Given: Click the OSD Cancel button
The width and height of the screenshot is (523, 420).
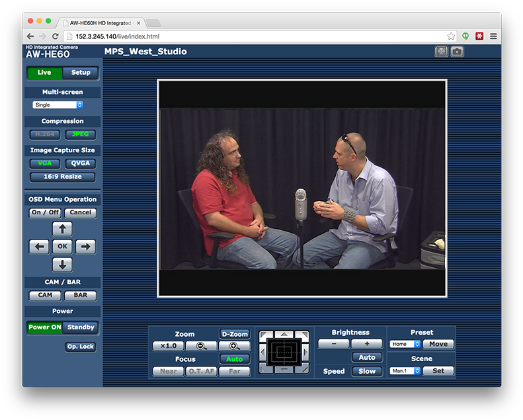Looking at the screenshot, I should pos(81,212).
